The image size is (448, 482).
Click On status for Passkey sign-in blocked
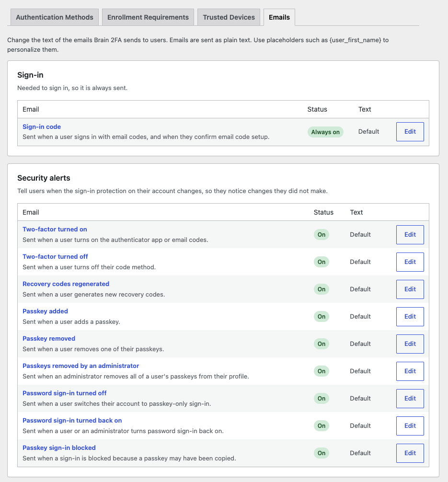pos(322,453)
